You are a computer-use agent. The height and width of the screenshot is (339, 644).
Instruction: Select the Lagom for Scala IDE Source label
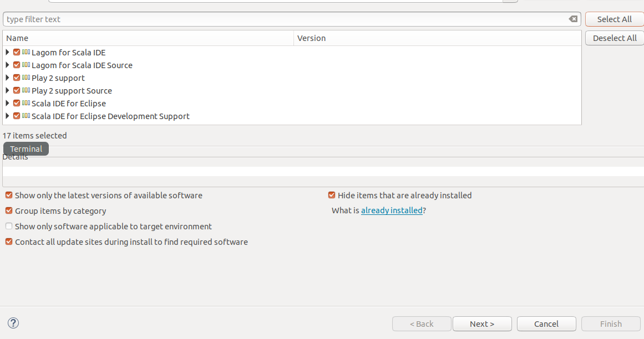[x=82, y=65]
